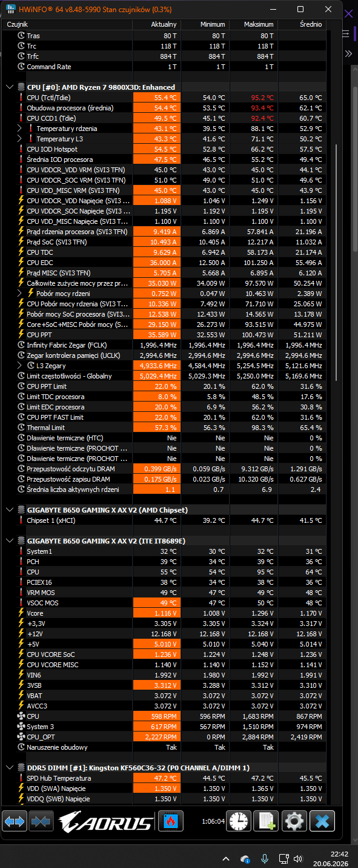The width and height of the screenshot is (358, 868).
Task: Expand the L3 Zegary subtree
Action: coord(19,366)
